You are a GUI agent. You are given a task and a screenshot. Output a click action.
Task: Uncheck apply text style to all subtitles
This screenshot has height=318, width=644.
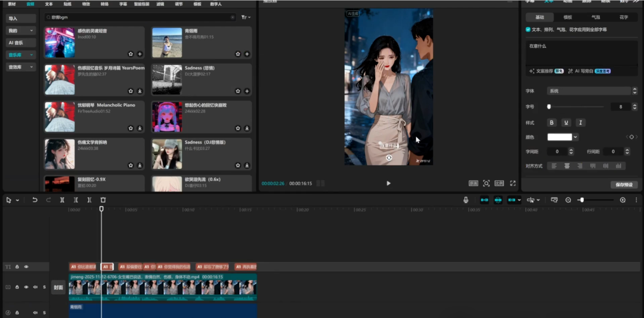point(528,29)
